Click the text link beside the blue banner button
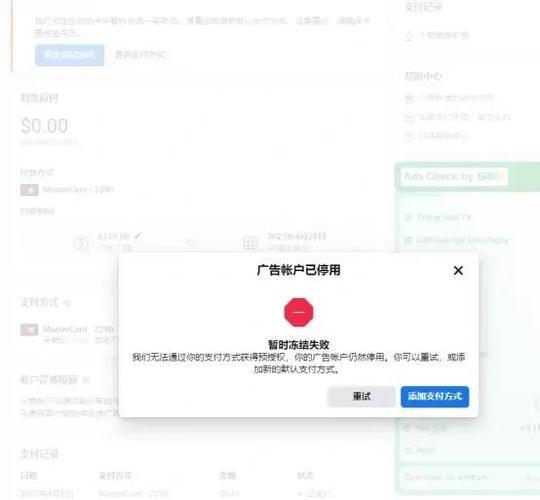Screen dimensions: 540x500 (x=141, y=55)
